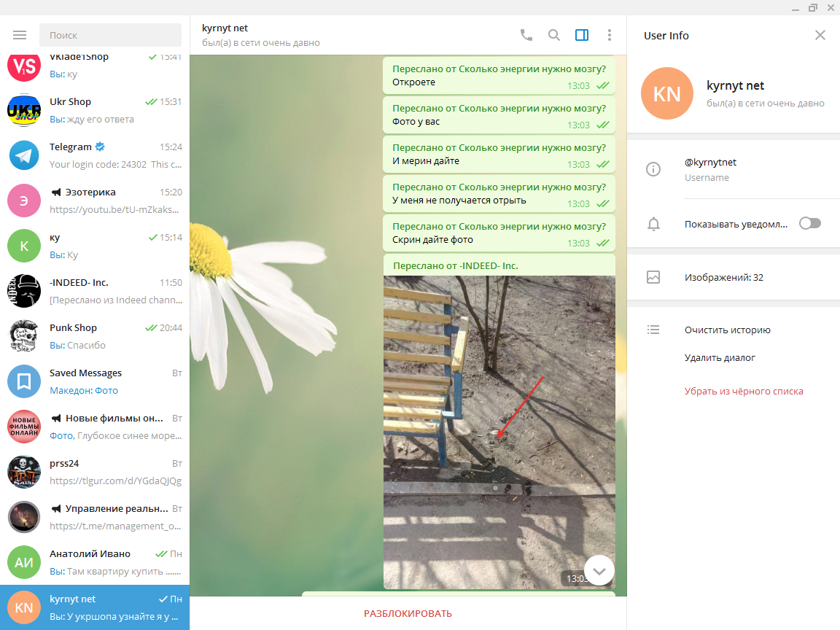The height and width of the screenshot is (630, 840).
Task: Click the Поиск search field
Action: tap(111, 35)
